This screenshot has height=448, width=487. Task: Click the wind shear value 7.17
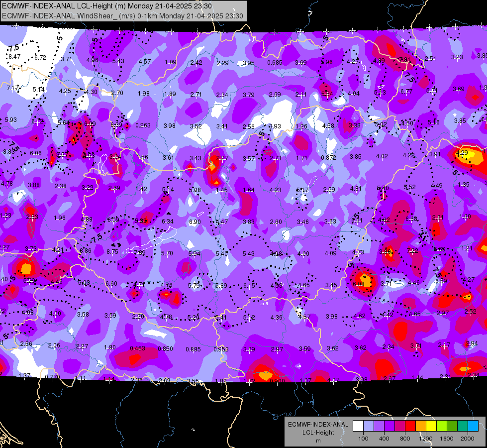[x=13, y=88]
